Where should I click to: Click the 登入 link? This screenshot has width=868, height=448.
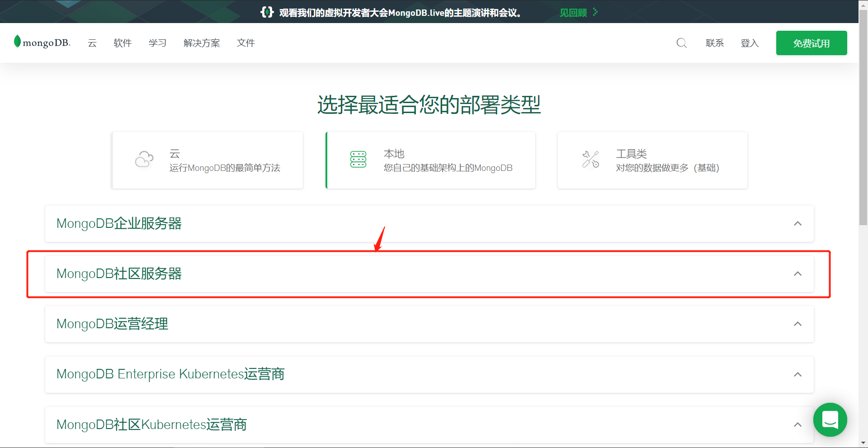(x=750, y=43)
